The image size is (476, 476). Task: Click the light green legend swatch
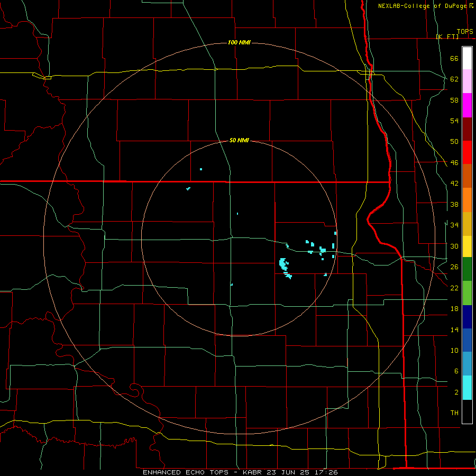pyautogui.click(x=467, y=293)
